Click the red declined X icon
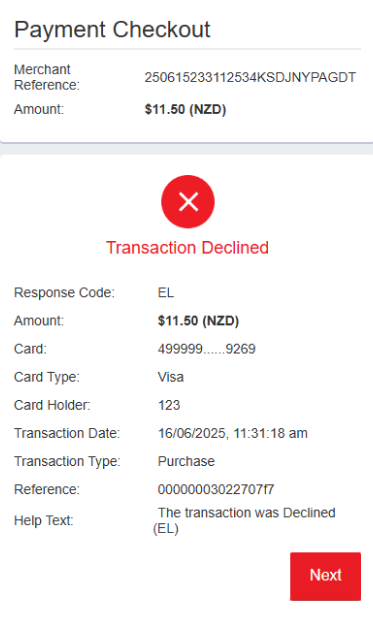 click(188, 201)
